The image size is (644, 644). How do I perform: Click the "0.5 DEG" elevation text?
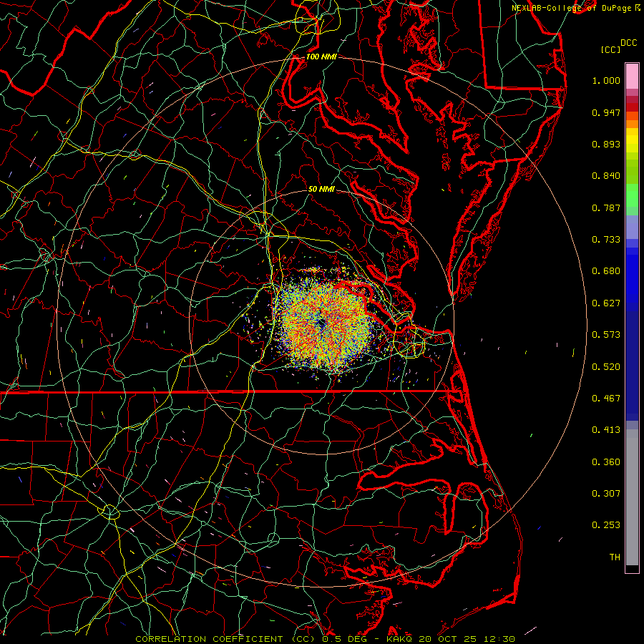tap(345, 639)
